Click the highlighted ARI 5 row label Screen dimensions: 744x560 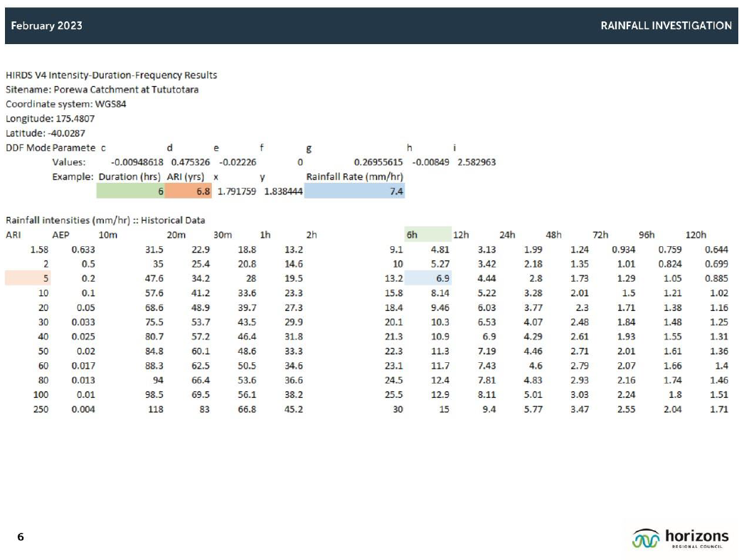click(x=28, y=278)
